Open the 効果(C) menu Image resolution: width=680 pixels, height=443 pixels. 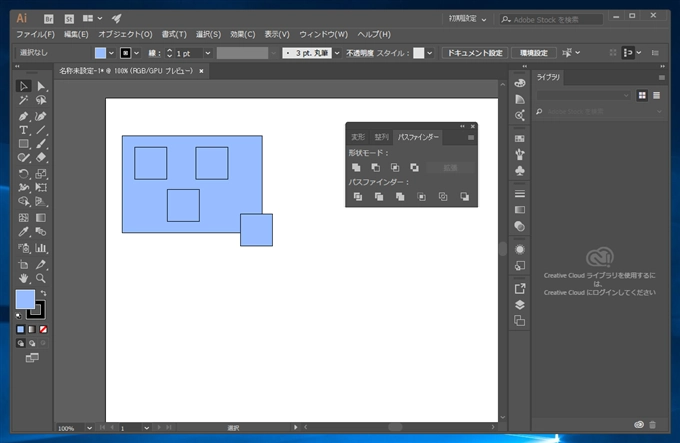242,34
